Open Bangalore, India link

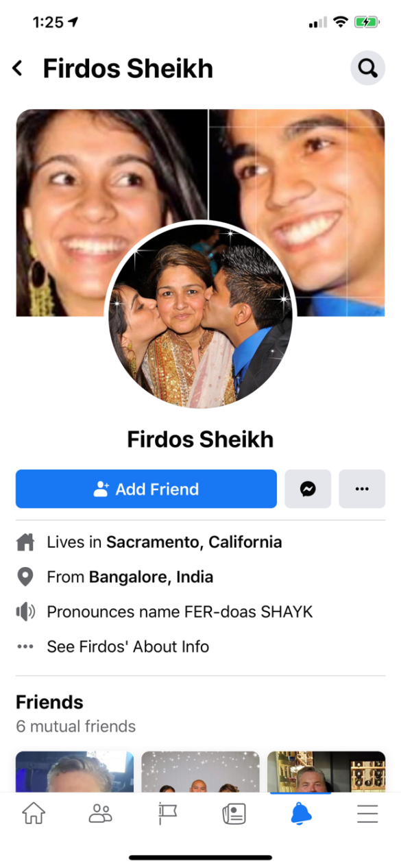[151, 577]
